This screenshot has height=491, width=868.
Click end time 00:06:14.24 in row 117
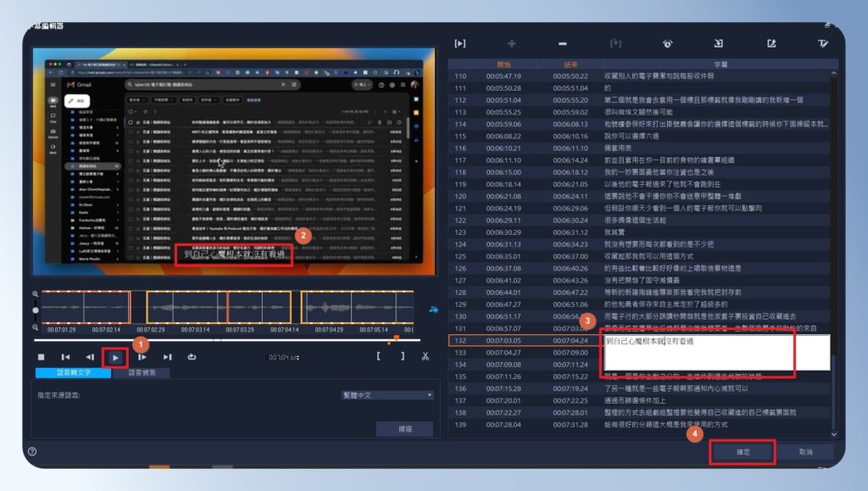coord(570,160)
